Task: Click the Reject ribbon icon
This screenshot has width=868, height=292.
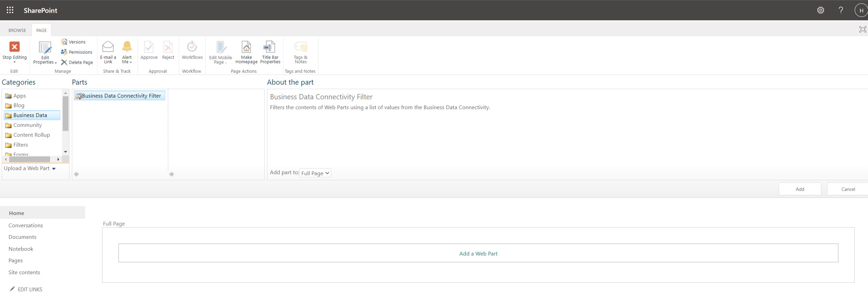Action: (x=168, y=47)
